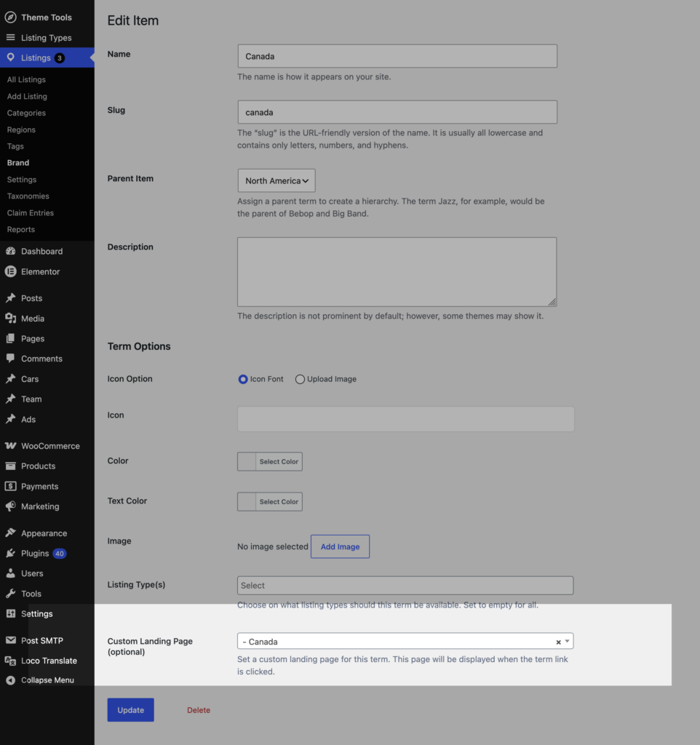Click the Users person icon
Viewport: 700px width, 745px height.
pyautogui.click(x=10, y=573)
